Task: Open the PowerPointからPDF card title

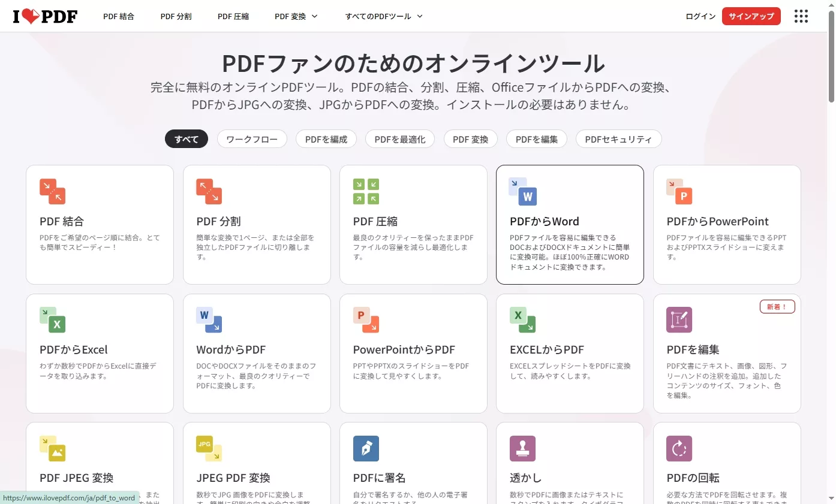Action: pyautogui.click(x=404, y=350)
